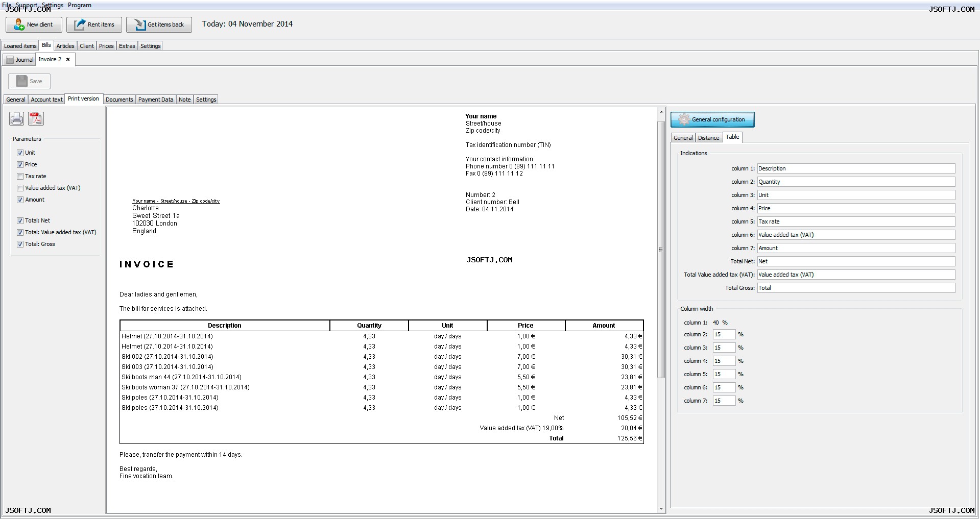Click the total value '125,56 €'

[x=630, y=438]
